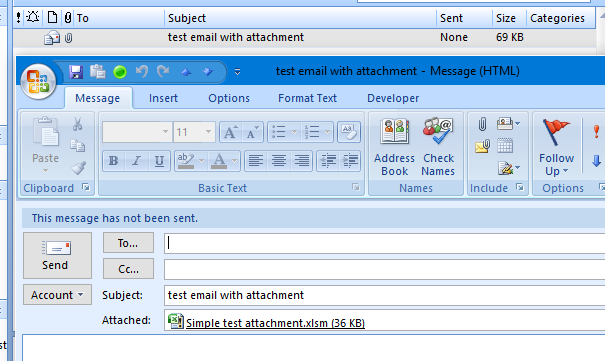Open the Format Text ribbon tab
The image size is (605, 361).
308,98
